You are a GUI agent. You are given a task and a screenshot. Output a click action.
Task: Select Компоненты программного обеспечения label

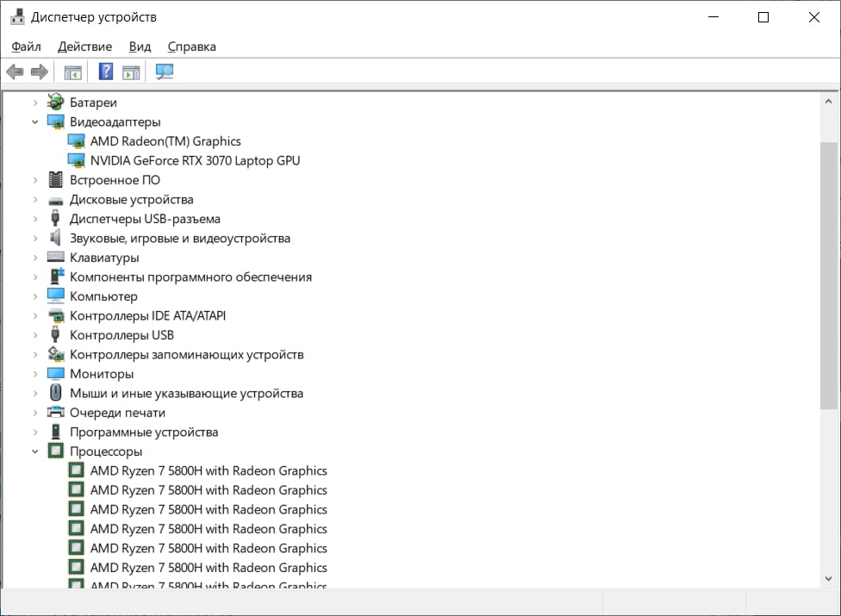pos(190,277)
